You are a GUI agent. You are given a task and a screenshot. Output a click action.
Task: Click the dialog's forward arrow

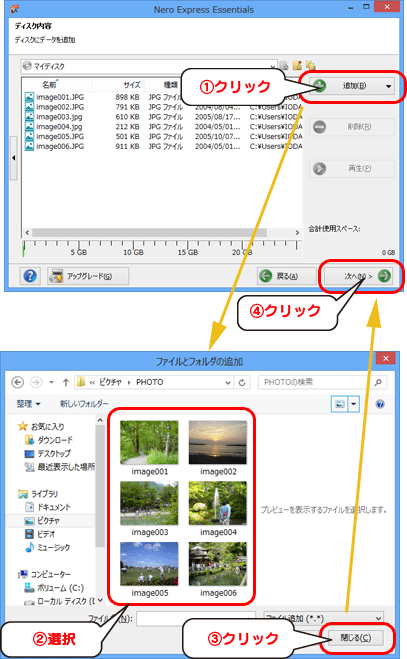[36, 382]
